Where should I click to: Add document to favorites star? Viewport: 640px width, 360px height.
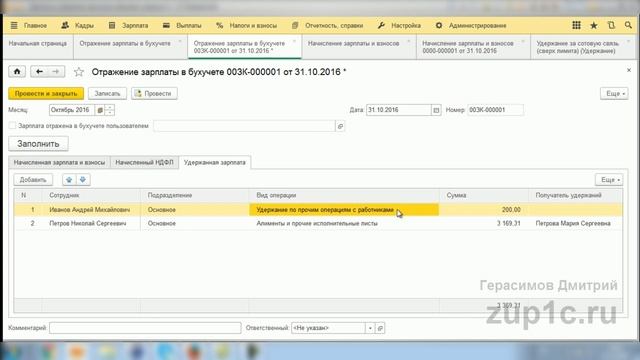[x=79, y=72]
